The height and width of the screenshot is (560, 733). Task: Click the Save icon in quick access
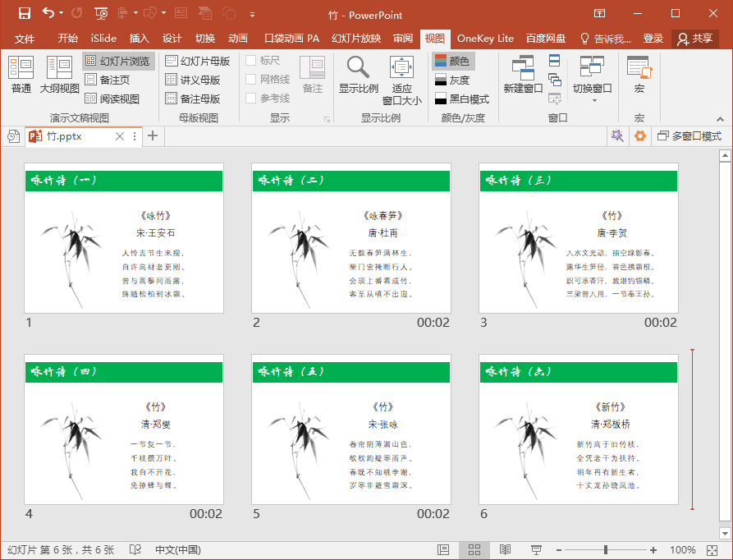[x=25, y=13]
